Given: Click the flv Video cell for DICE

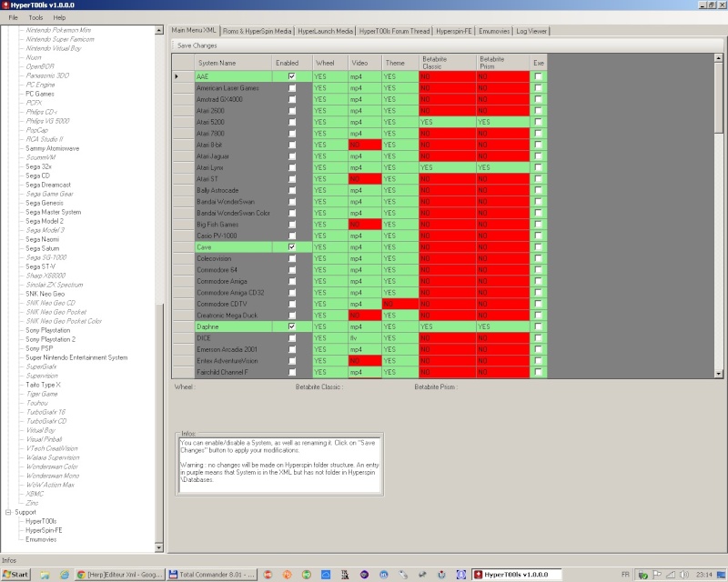Looking at the screenshot, I should point(365,338).
